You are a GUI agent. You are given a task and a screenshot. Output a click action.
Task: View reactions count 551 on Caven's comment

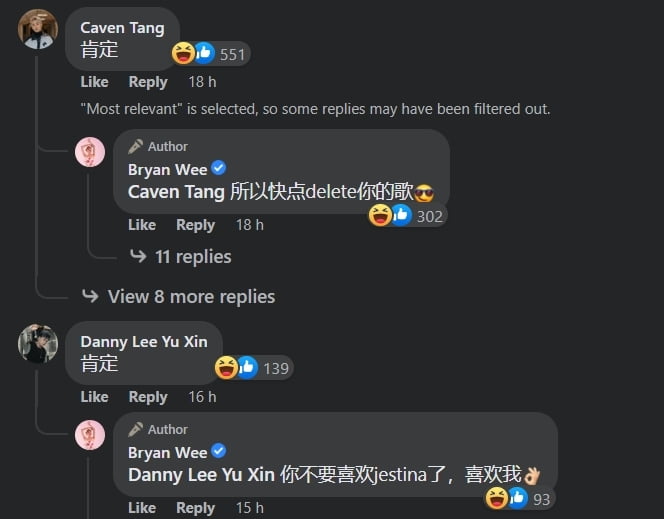pyautogui.click(x=210, y=54)
